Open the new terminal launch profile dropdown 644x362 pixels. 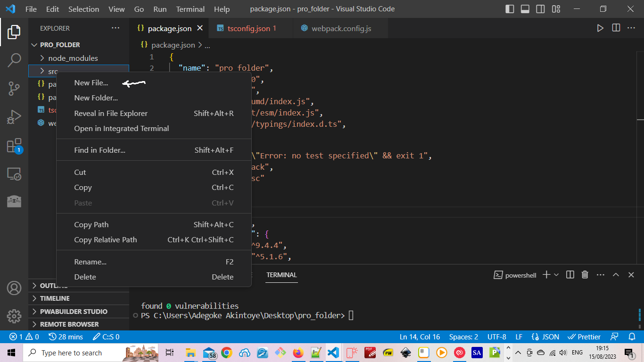coord(556,275)
